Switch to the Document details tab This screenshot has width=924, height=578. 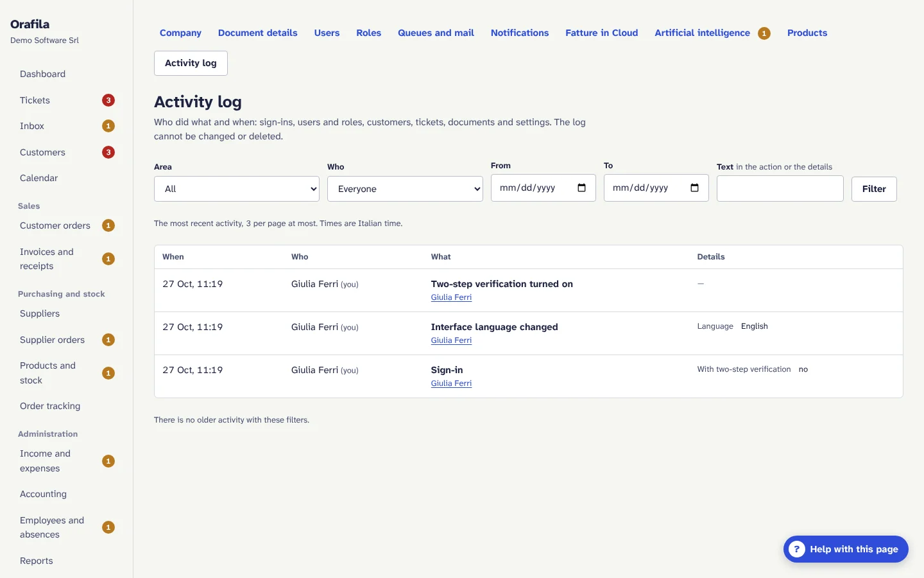pyautogui.click(x=258, y=33)
